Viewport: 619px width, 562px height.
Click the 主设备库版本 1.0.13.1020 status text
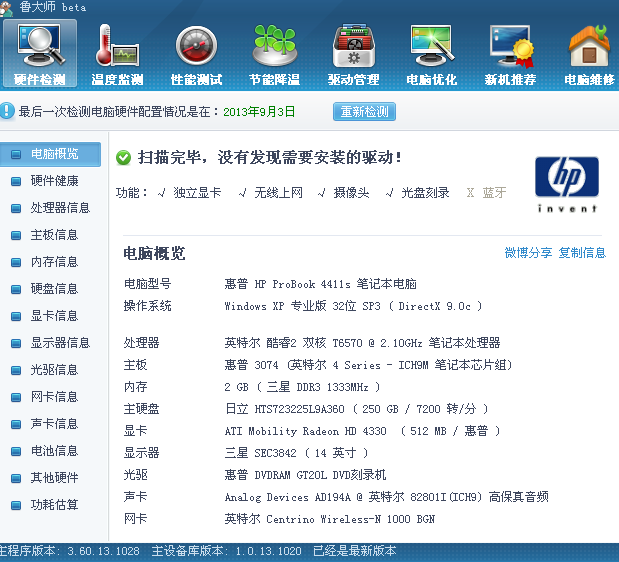click(227, 551)
